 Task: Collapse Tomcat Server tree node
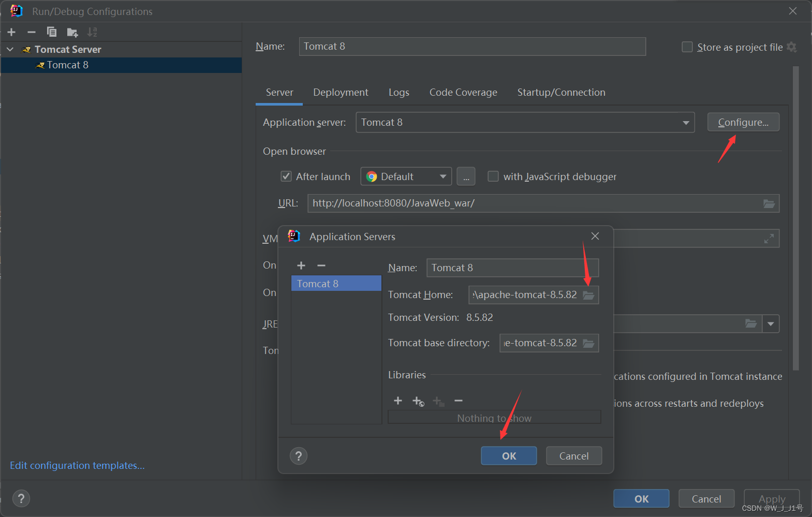click(10, 49)
